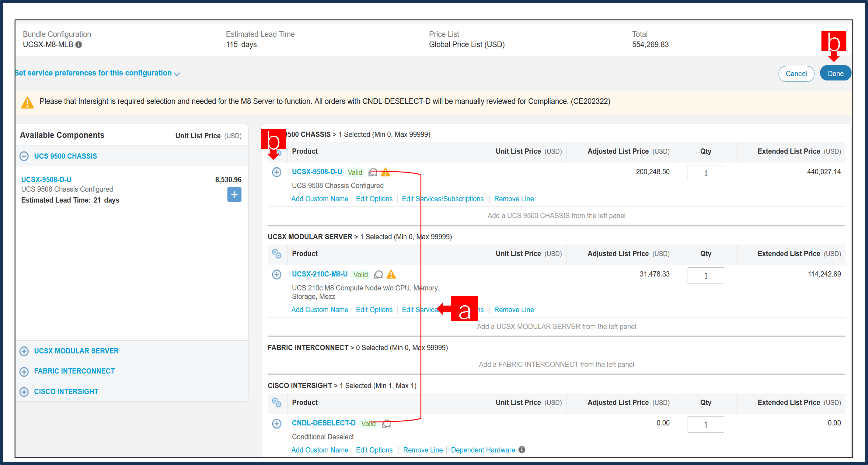
Task: Click Remove Line for UCSX-210C-M8-U
Action: coord(514,309)
